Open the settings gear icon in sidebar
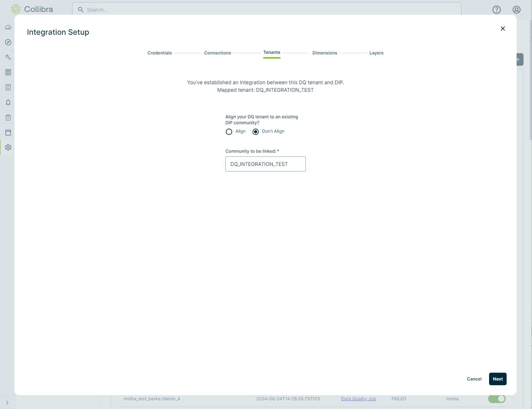 coord(8,147)
